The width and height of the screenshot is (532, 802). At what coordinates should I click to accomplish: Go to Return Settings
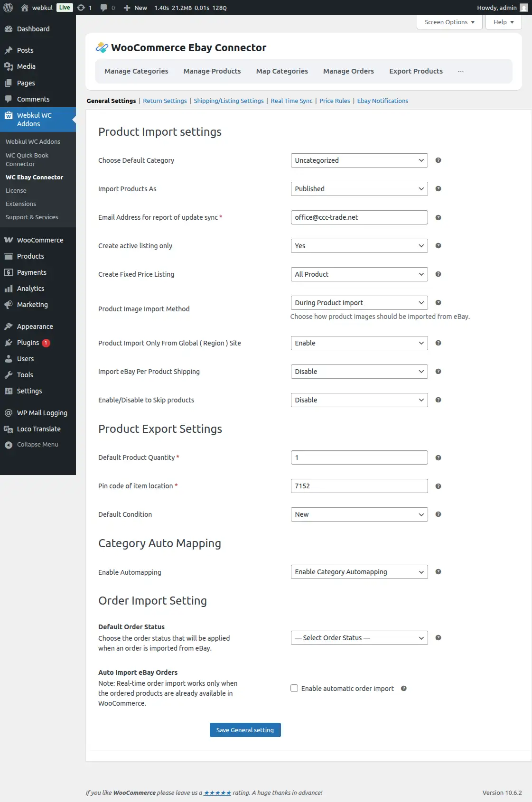coord(165,101)
